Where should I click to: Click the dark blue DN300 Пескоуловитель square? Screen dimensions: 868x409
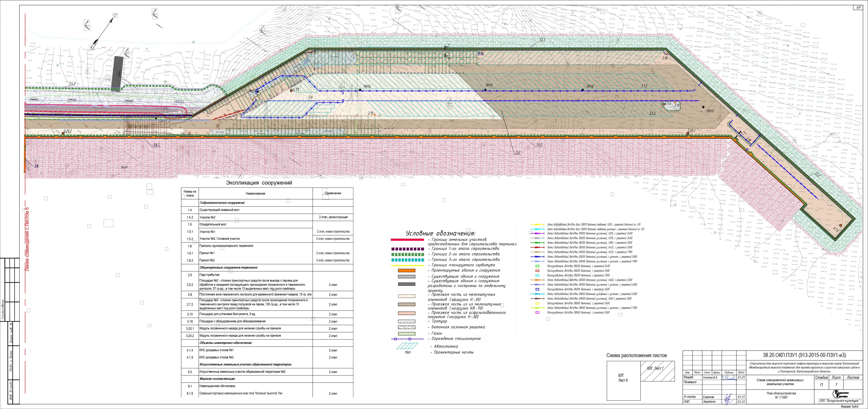coord(537,289)
